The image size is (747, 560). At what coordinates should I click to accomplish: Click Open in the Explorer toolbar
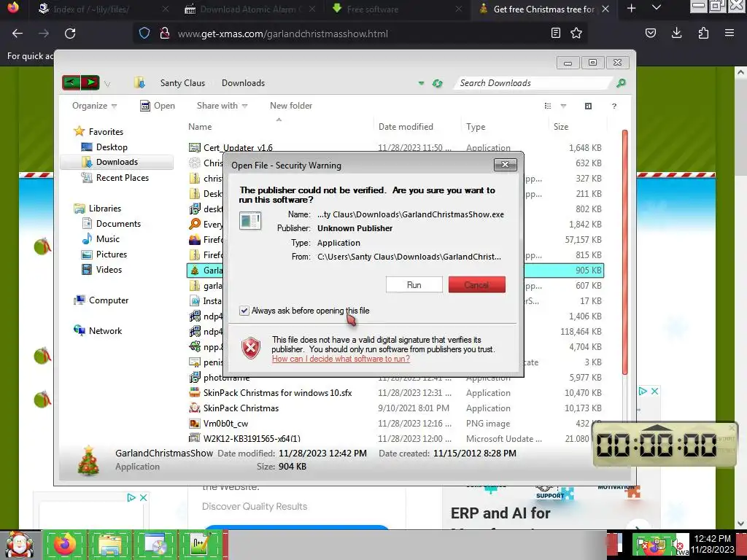(x=158, y=106)
